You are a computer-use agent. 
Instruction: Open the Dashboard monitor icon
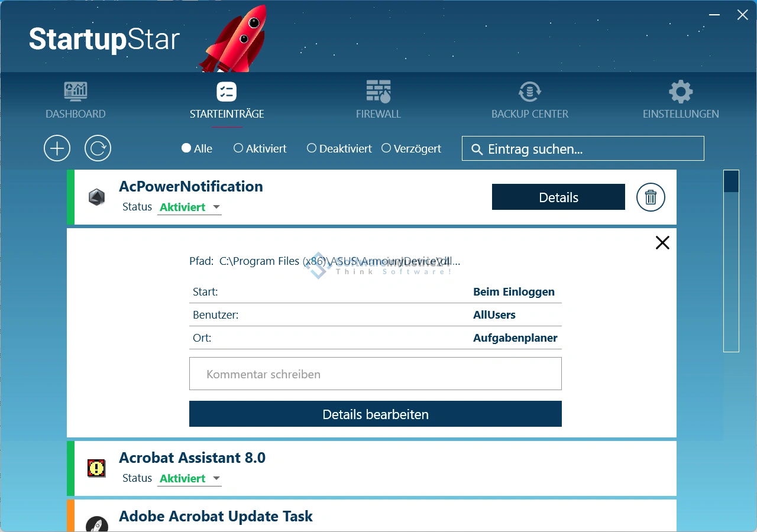point(76,92)
